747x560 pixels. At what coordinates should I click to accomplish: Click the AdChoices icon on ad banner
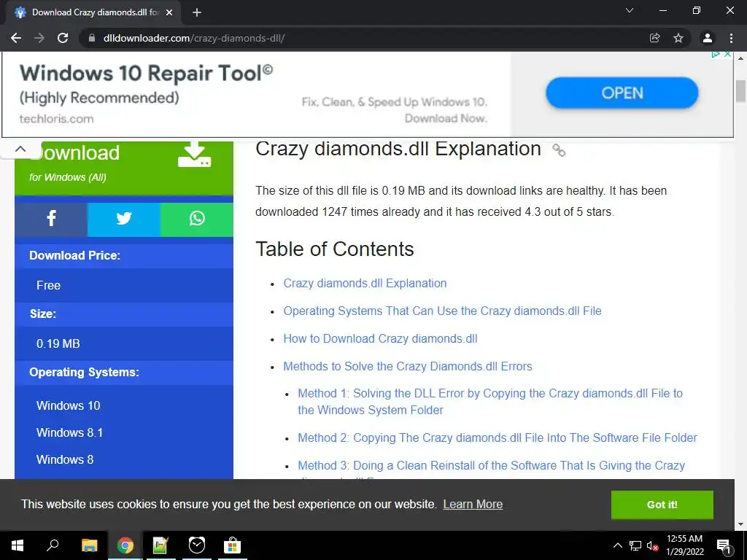pos(716,54)
